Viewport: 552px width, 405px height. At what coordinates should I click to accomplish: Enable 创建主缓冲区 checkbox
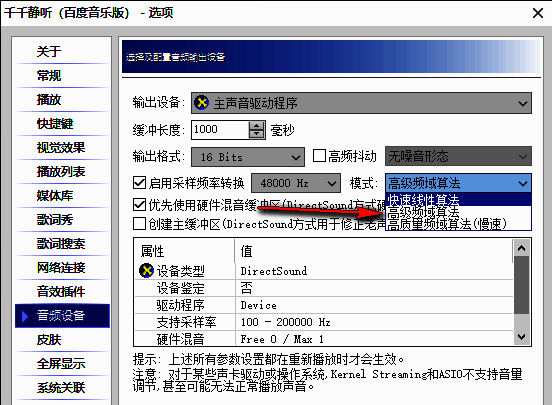139,224
